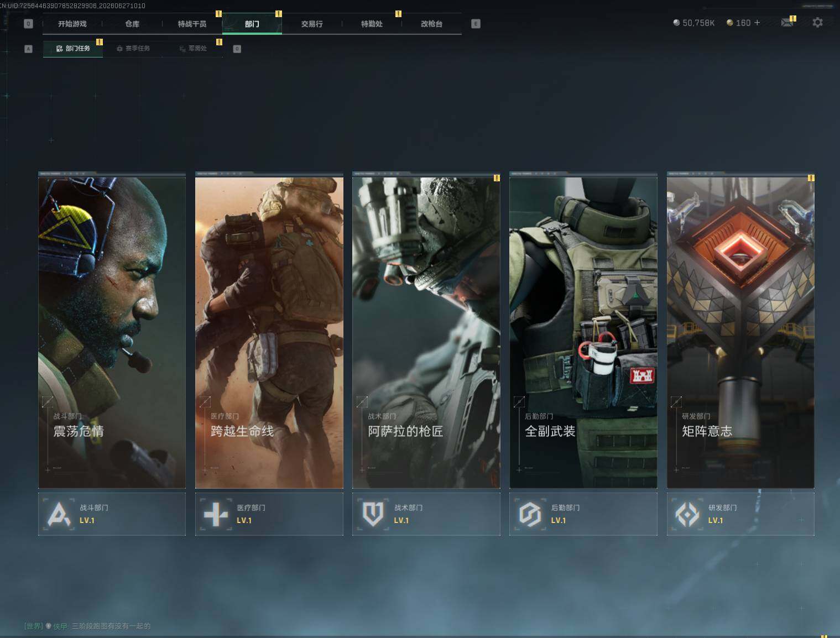Open the 交易行 tab
This screenshot has width=840, height=638.
click(x=312, y=24)
